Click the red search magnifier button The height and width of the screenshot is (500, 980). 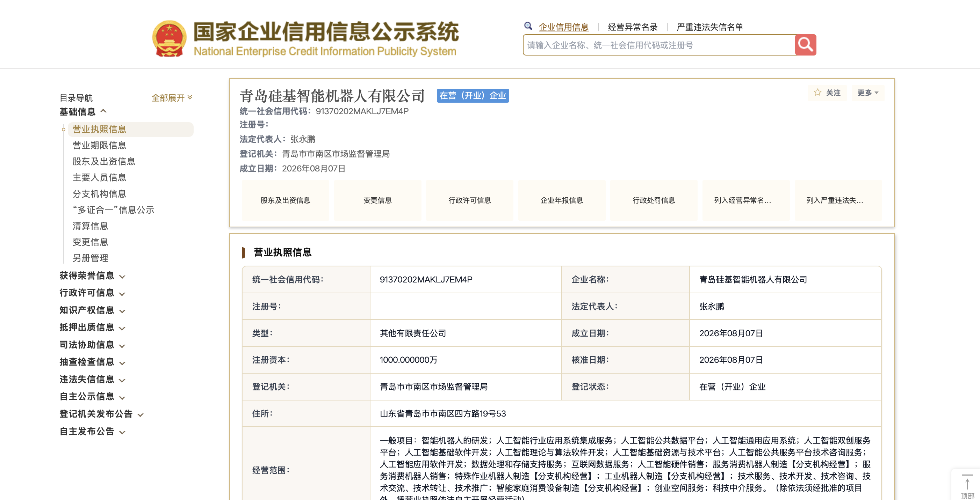(x=805, y=45)
